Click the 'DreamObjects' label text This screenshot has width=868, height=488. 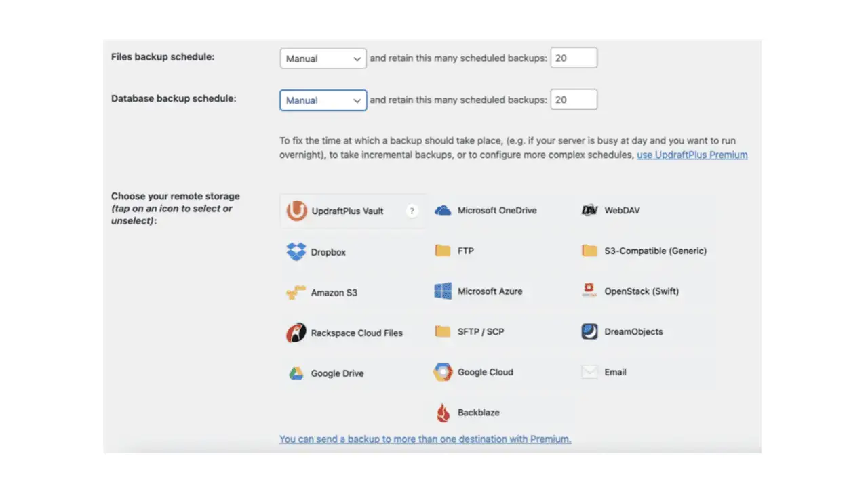coord(633,331)
